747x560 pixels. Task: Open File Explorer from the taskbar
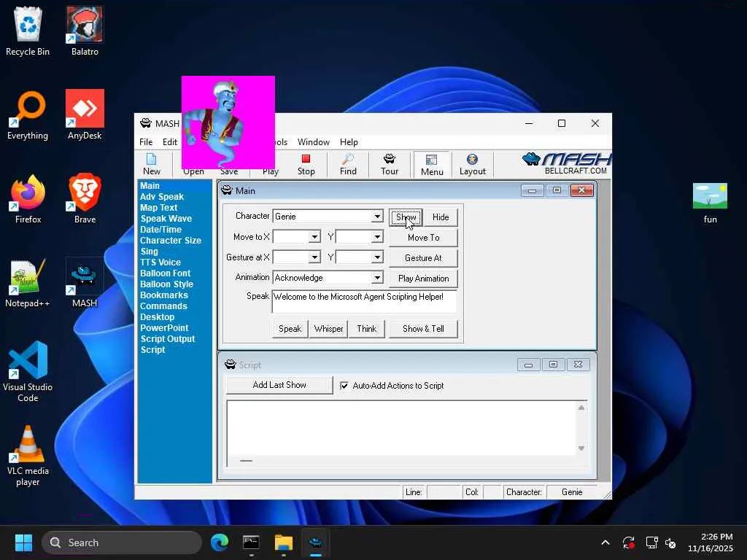(x=283, y=542)
